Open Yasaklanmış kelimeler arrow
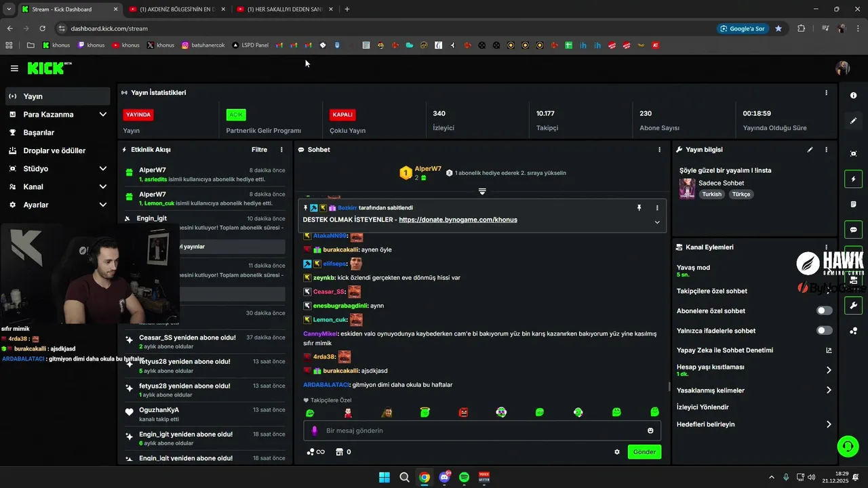The width and height of the screenshot is (868, 488). [x=829, y=390]
